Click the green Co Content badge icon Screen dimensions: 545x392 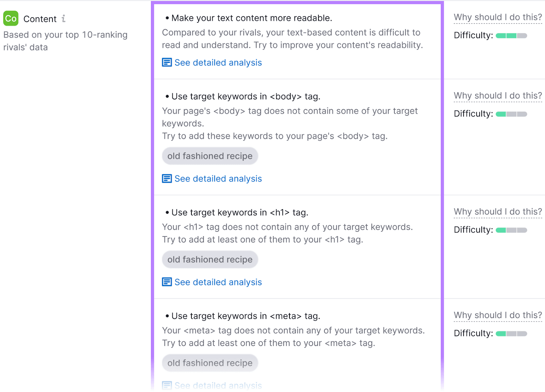[11, 19]
